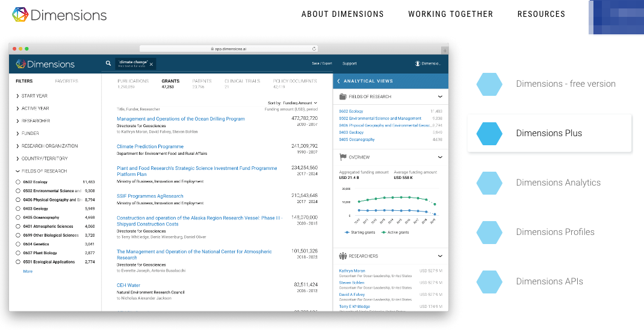Switch to the Patents tab
Screen dimensions: 644x332
202,84
